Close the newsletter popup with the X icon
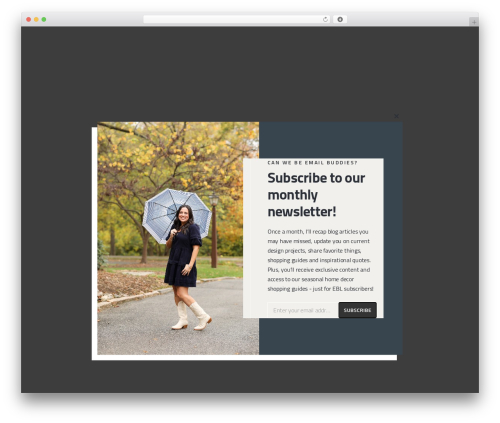This screenshot has height=423, width=500. 396,116
